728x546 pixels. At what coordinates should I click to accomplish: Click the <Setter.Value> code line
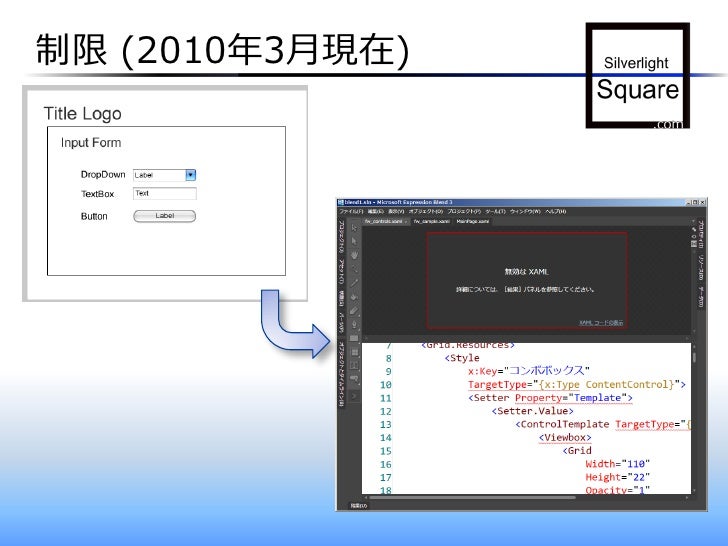coord(533,411)
